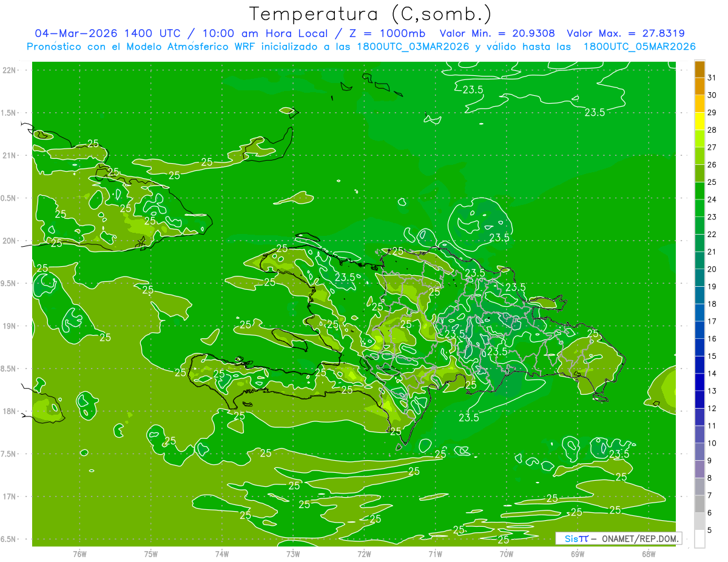Click the "1800UTC_05MAR2026" valid-until time
Image resolution: width=728 pixels, height=562 pixels.
coord(639,47)
